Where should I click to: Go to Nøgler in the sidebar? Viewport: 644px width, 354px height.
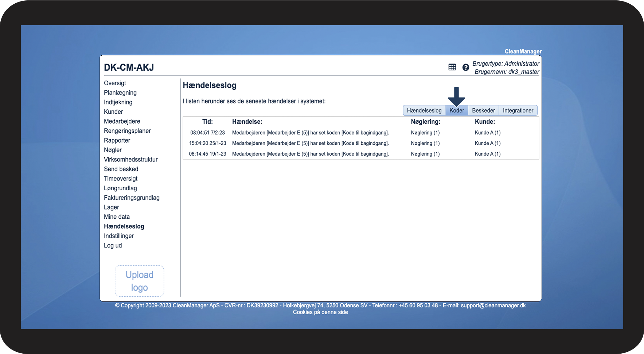click(113, 150)
